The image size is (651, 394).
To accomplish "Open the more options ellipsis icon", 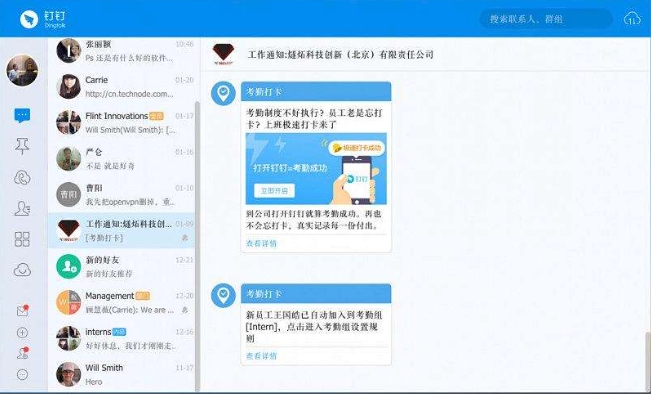I will click(22, 374).
